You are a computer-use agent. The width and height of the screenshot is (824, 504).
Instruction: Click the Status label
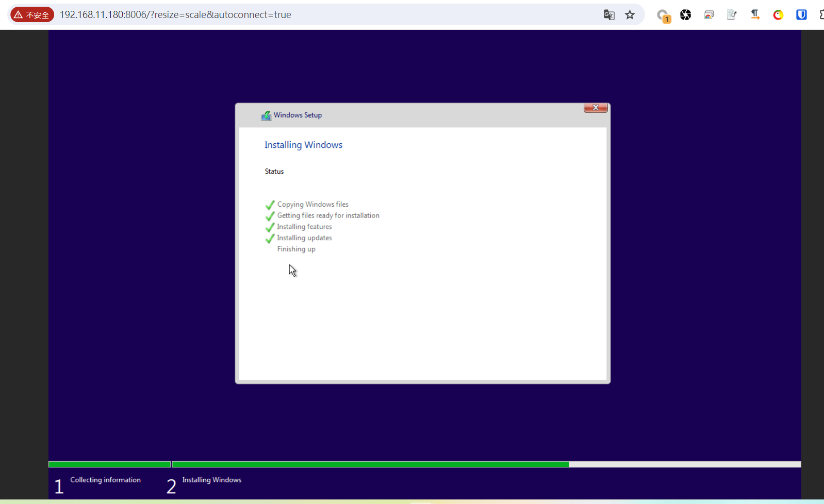(274, 172)
